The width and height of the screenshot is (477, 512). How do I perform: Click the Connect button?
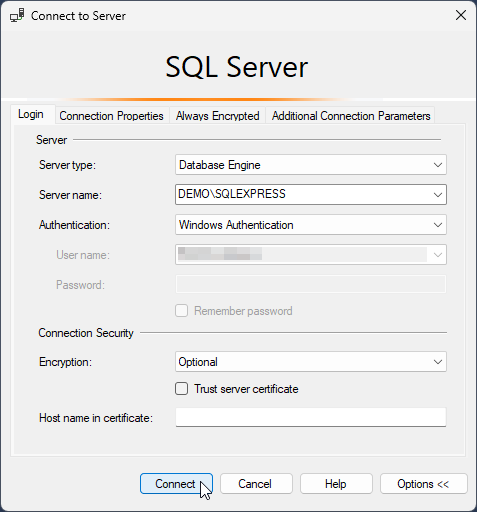pos(176,483)
